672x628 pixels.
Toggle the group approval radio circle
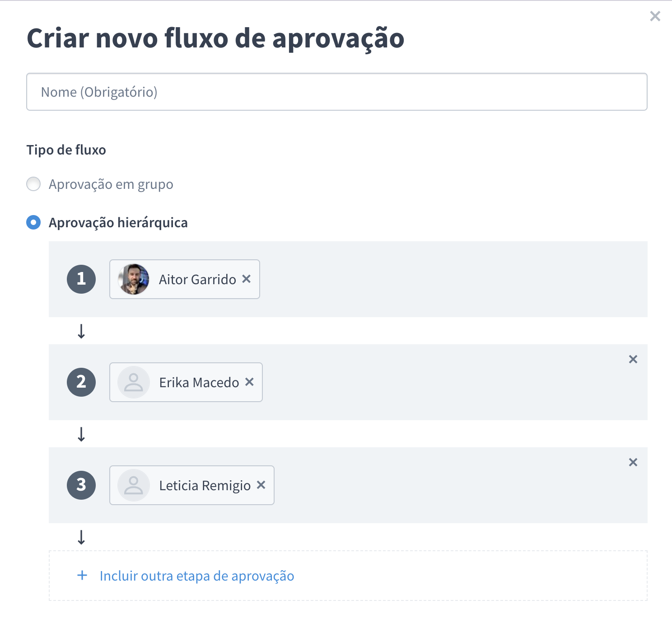[x=33, y=184]
